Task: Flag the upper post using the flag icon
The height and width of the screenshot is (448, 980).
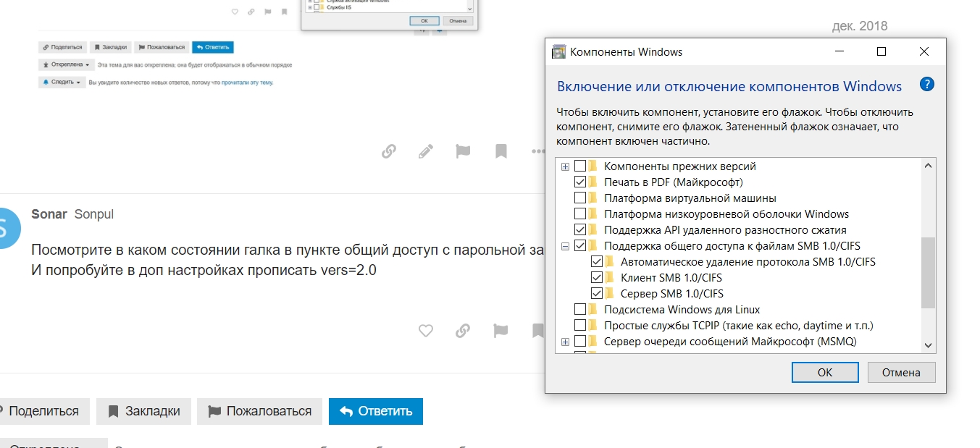Action: tap(463, 151)
